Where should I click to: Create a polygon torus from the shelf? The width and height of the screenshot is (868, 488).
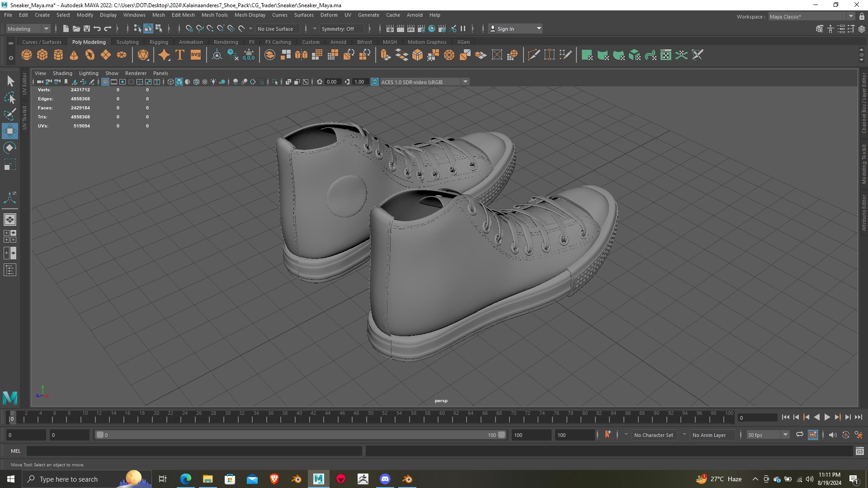tap(90, 55)
